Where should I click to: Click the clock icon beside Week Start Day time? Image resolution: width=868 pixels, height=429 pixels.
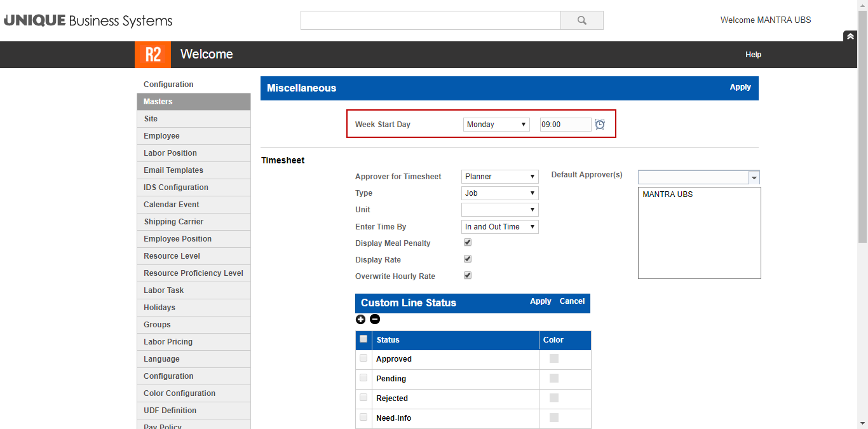600,124
